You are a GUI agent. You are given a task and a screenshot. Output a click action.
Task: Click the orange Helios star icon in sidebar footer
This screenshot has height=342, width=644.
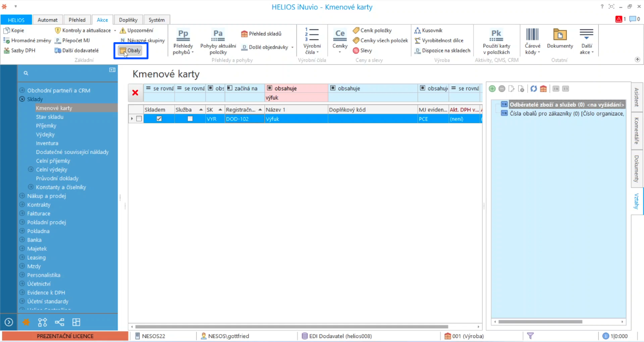pyautogui.click(x=26, y=322)
